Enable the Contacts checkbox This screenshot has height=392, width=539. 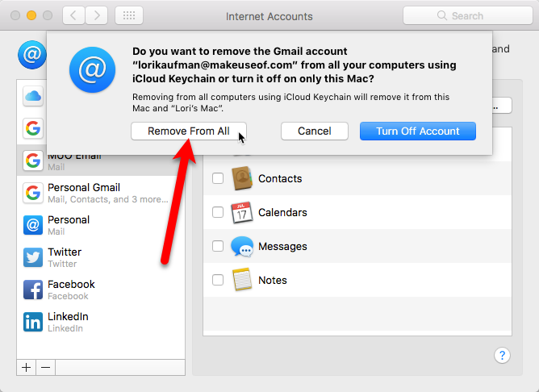(x=218, y=178)
